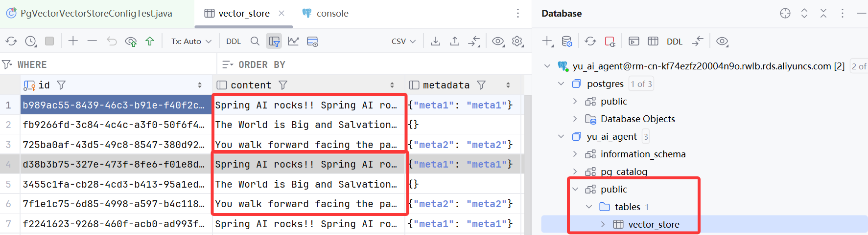
Task: Open Database panel options menu
Action: pos(843,13)
